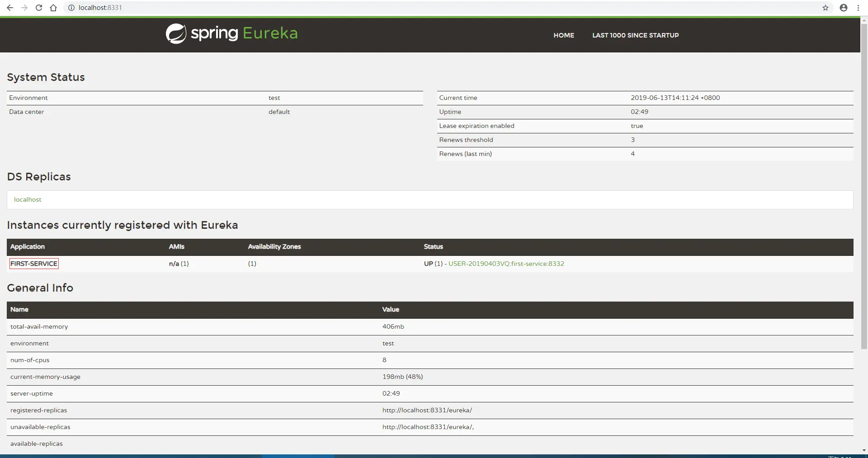The height and width of the screenshot is (458, 868).
Task: Bookmark this page with the star icon
Action: coord(826,8)
